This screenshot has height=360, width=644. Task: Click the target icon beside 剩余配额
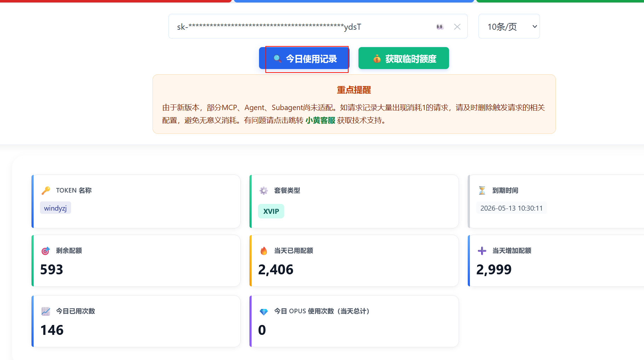46,251
